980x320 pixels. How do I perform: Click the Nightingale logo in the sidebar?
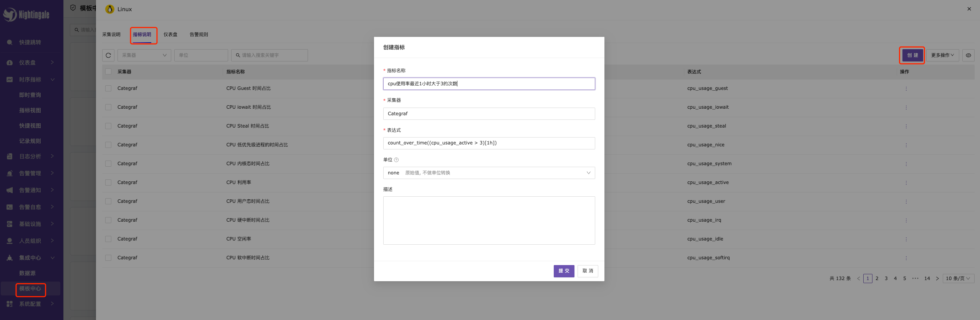pyautogui.click(x=26, y=15)
